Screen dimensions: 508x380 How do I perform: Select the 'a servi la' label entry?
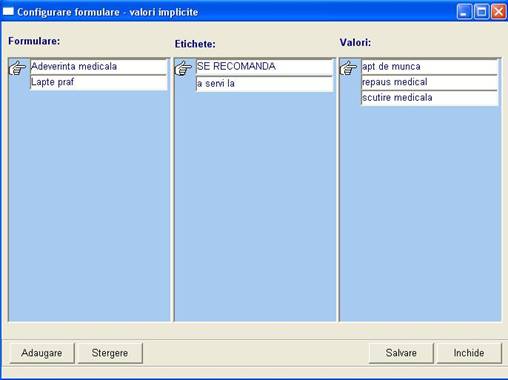point(264,84)
